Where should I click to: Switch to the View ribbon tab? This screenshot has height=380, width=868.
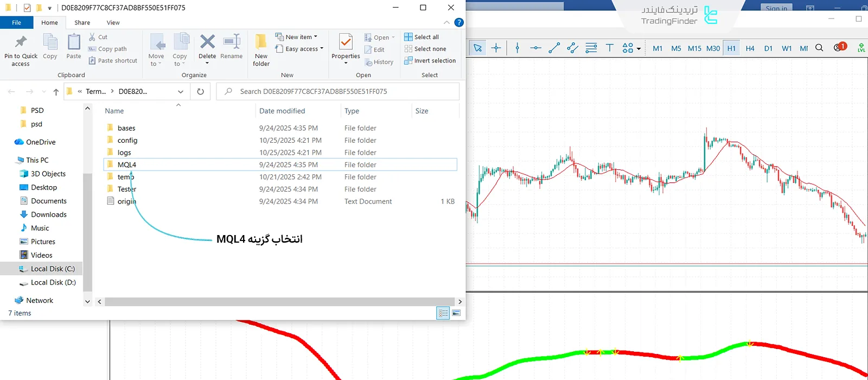coord(113,22)
